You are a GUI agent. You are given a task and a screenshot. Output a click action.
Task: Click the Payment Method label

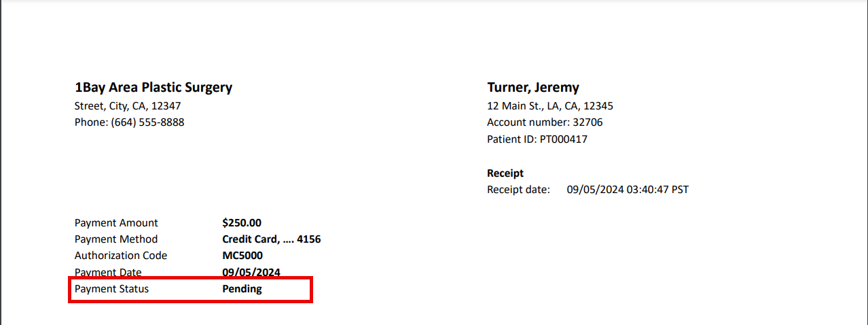[x=115, y=239]
